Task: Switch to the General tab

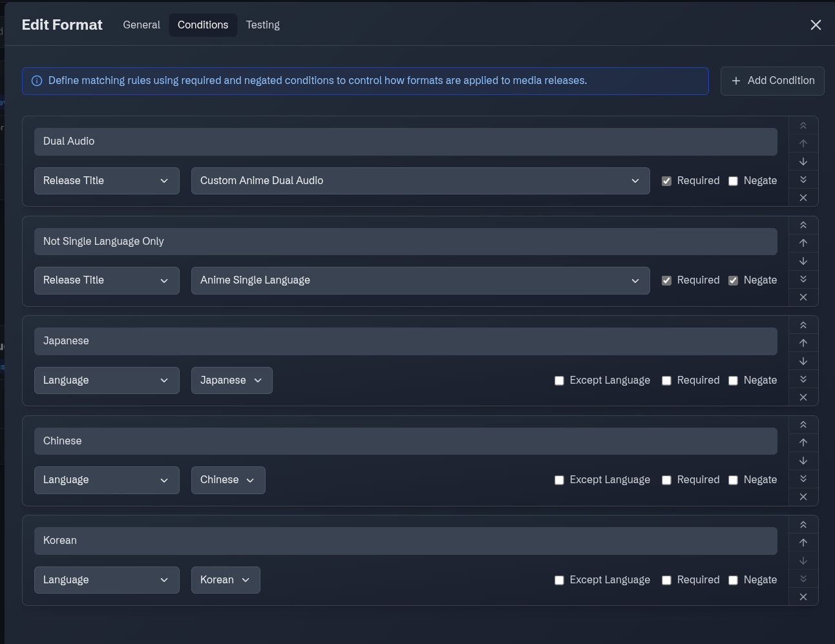Action: [x=142, y=25]
